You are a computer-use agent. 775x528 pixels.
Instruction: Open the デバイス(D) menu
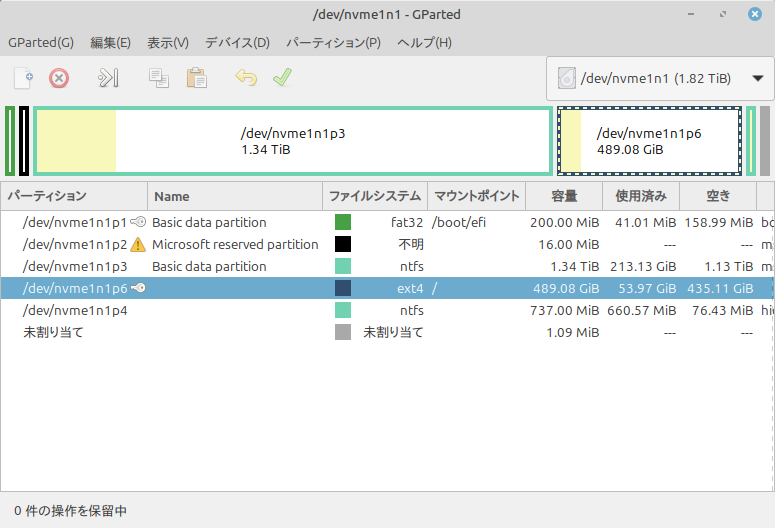[x=237, y=43]
